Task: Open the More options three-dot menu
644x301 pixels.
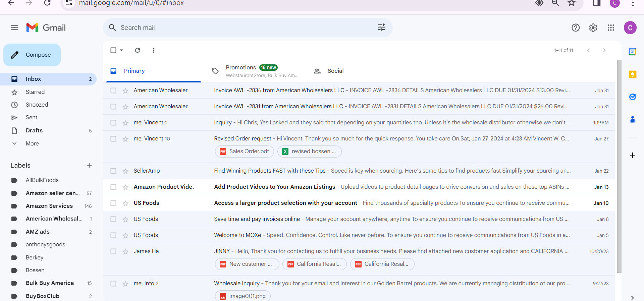Action: pyautogui.click(x=154, y=50)
